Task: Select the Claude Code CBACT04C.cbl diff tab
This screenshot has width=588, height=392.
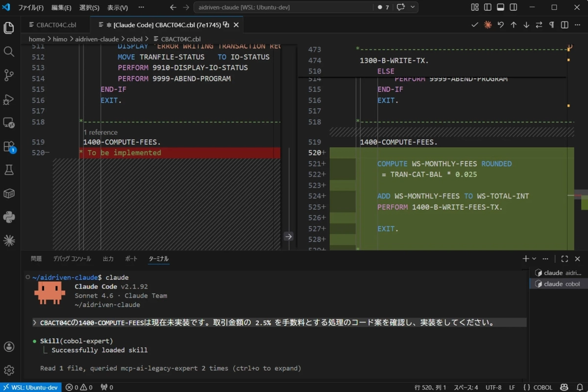Action: [x=167, y=24]
